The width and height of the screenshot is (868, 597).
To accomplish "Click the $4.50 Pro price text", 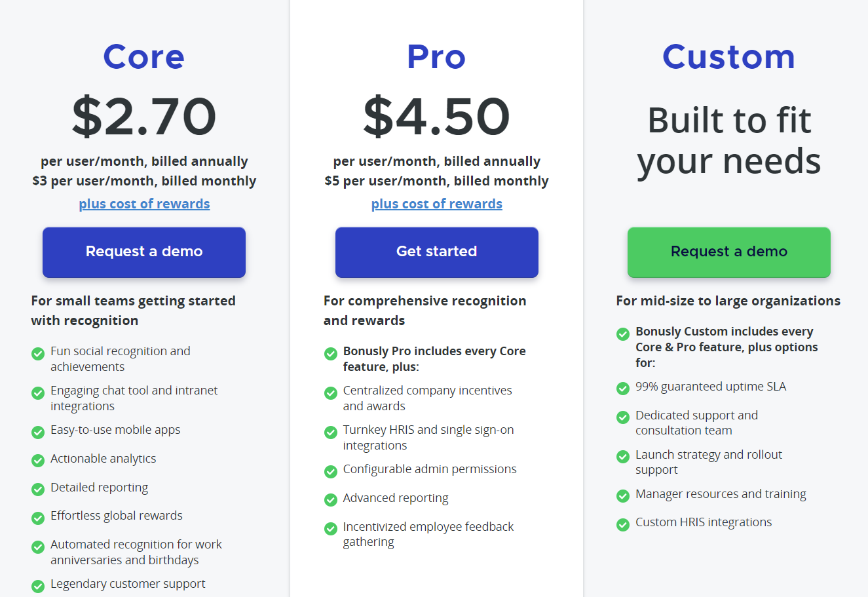I will [436, 117].
